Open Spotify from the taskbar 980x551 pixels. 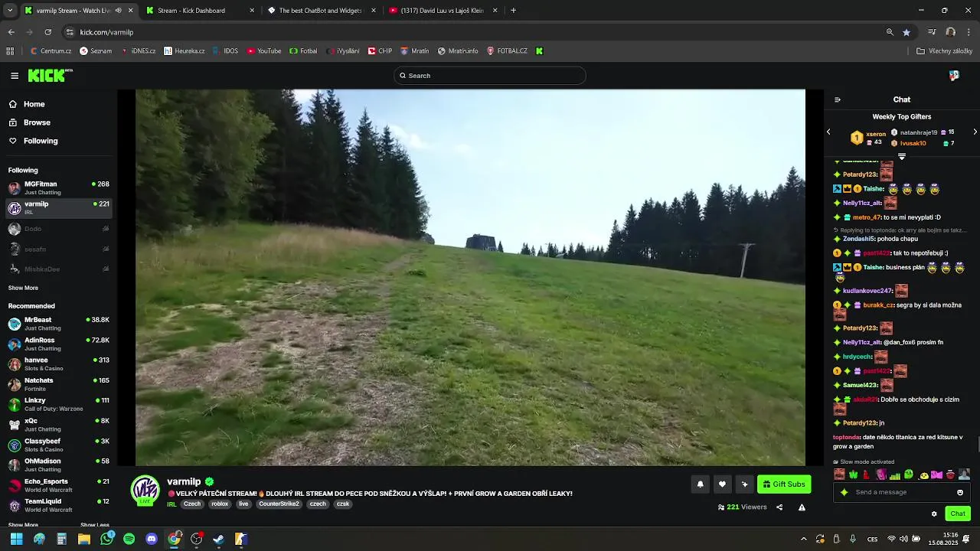129,539
